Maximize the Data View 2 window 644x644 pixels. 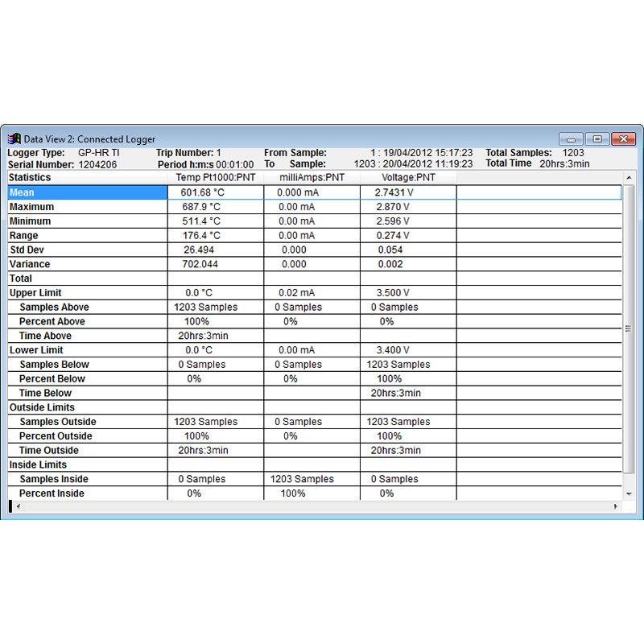597,139
